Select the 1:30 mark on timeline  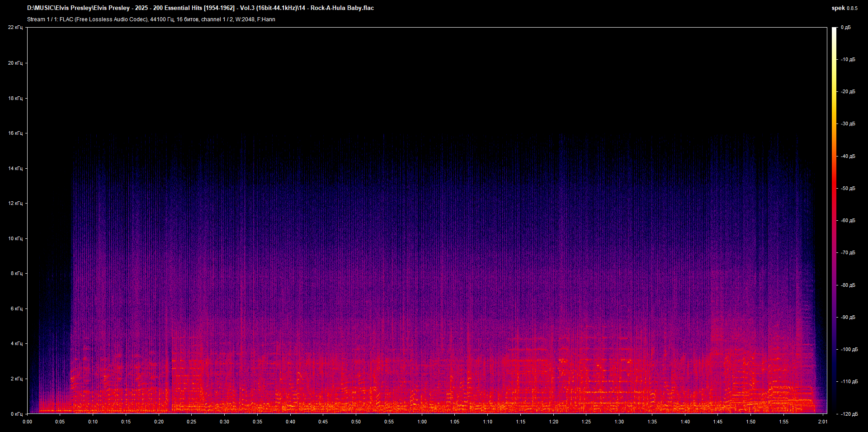coord(619,422)
